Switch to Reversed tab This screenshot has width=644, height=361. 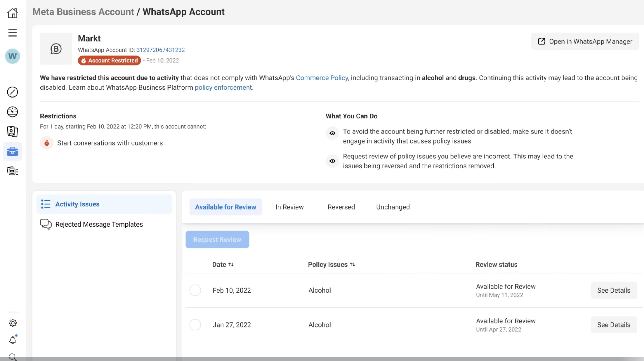tap(341, 207)
